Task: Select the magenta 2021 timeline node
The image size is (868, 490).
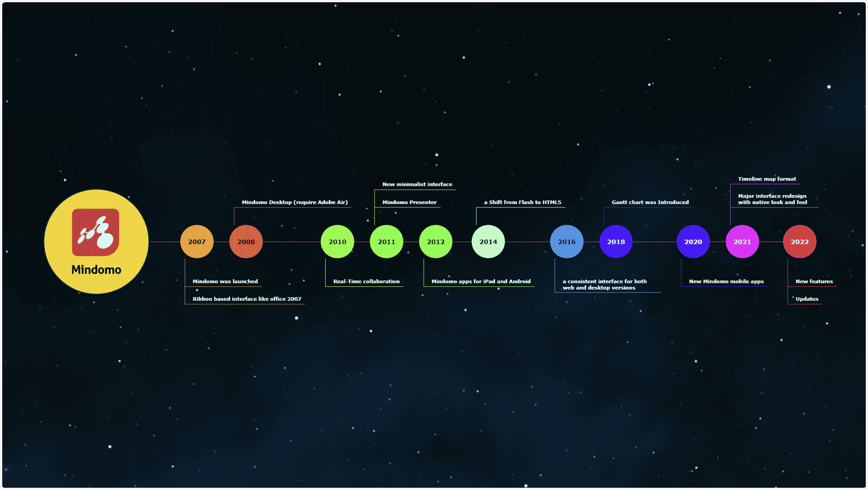Action: point(743,242)
